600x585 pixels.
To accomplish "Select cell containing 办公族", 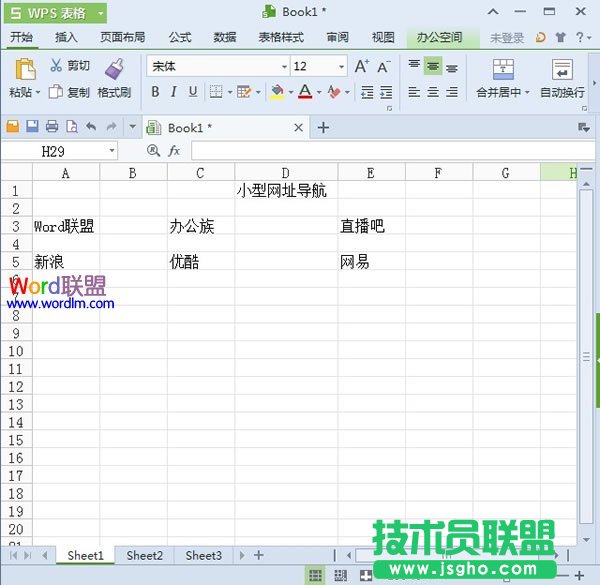I will point(201,226).
